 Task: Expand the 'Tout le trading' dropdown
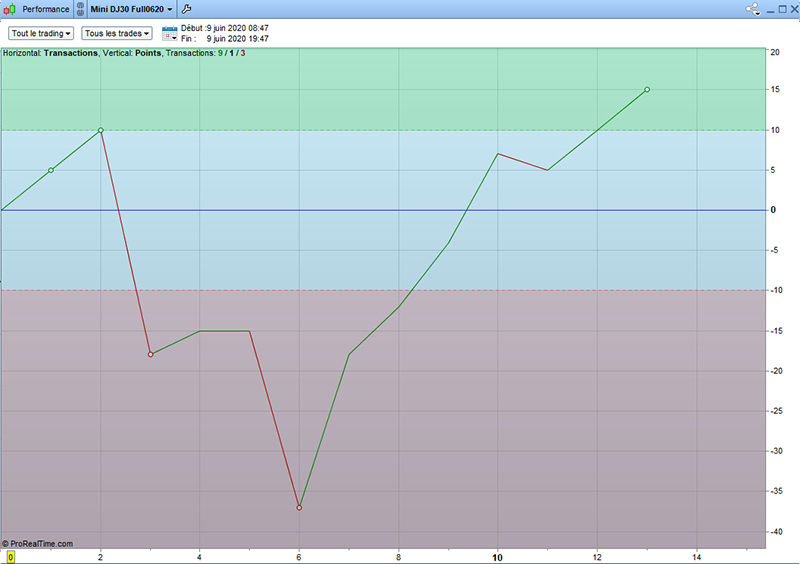point(41,33)
